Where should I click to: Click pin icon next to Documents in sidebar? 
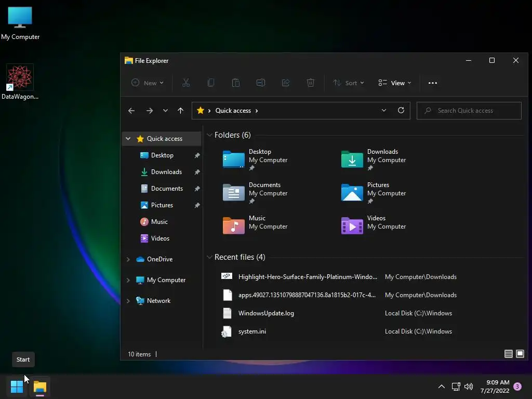click(197, 189)
